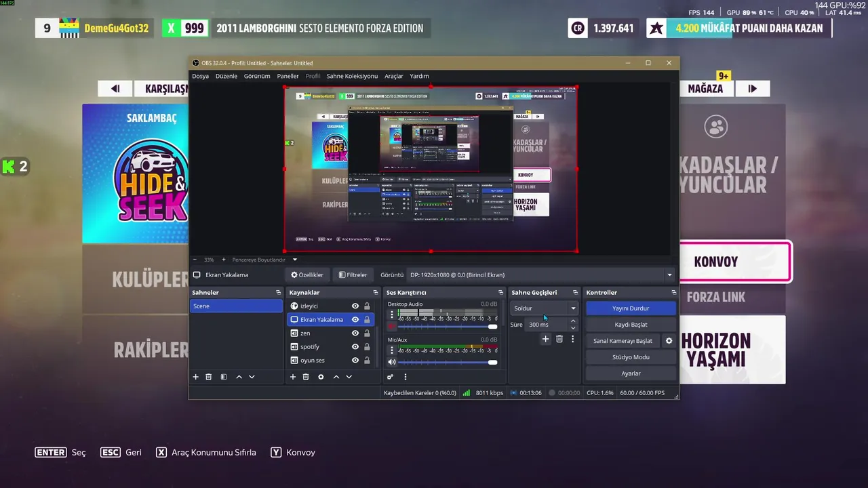The height and width of the screenshot is (488, 868).
Task: Select Scene in the Sahneler list
Action: click(236, 306)
